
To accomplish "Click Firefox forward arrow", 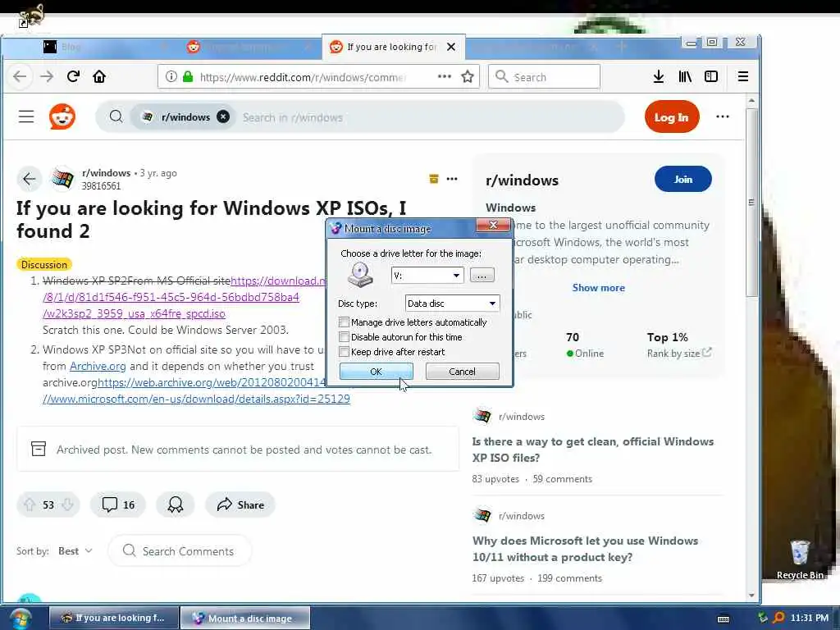I will click(x=47, y=76).
